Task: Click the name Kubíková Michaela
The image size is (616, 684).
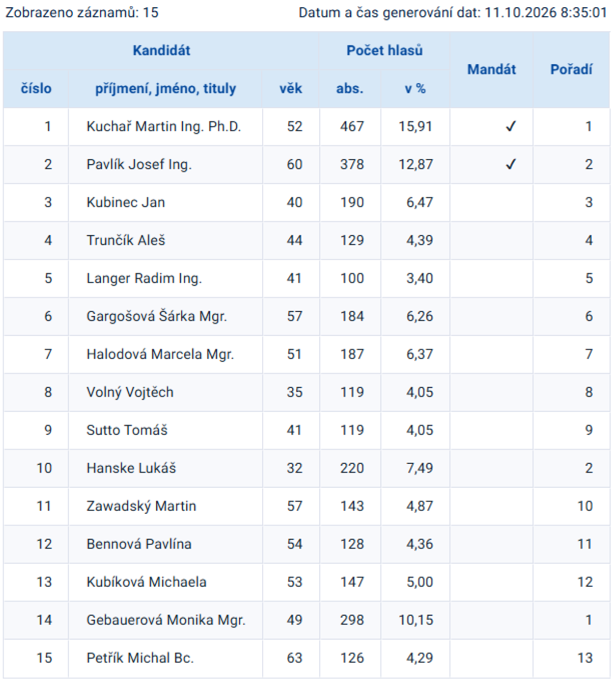Action: pyautogui.click(x=146, y=582)
